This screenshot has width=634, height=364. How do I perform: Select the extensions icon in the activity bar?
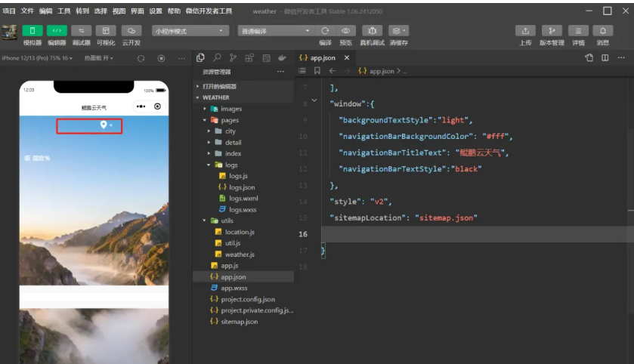pyautogui.click(x=249, y=57)
